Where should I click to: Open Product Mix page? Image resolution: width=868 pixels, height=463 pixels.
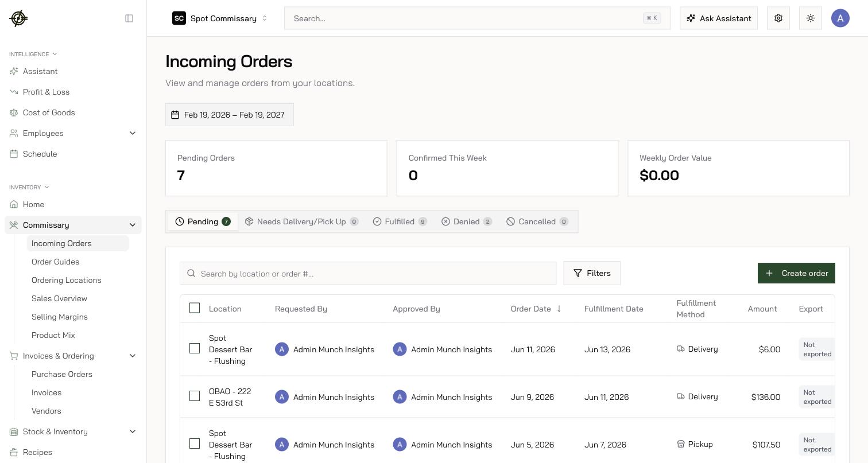click(53, 335)
